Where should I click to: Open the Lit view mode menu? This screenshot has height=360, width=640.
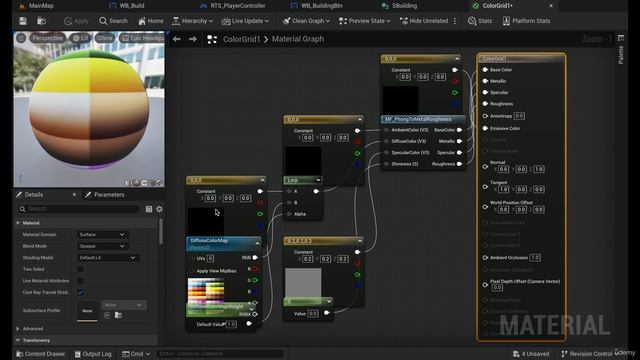(80, 38)
